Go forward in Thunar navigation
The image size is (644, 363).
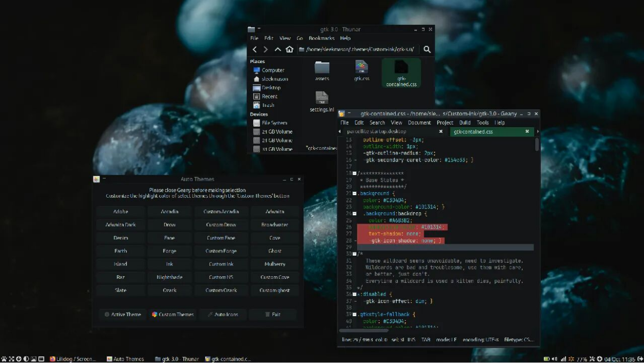[x=266, y=50]
